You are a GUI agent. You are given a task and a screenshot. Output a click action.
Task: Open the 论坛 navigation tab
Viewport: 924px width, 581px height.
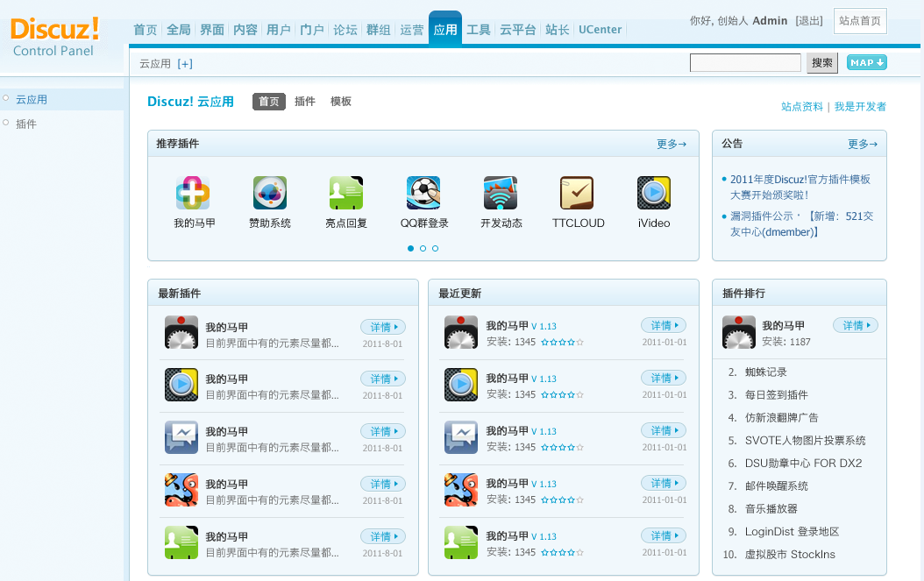345,30
